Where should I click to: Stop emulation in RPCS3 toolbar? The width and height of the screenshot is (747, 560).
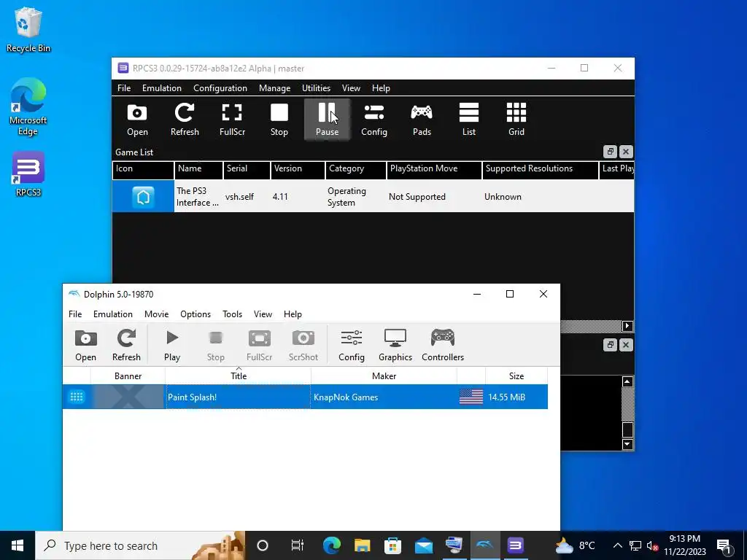(x=279, y=120)
